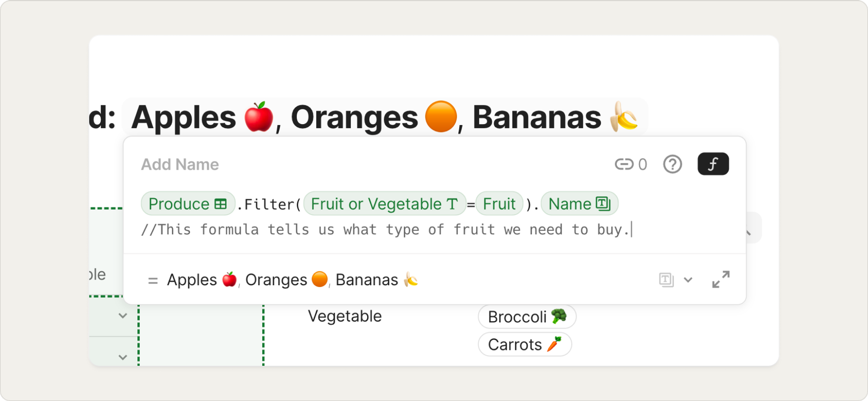Click the formula comment line text
Image resolution: width=868 pixels, height=401 pixels.
pyautogui.click(x=385, y=230)
